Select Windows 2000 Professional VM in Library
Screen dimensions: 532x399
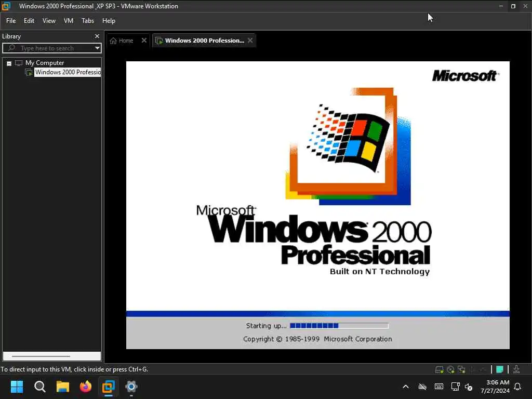(68, 72)
